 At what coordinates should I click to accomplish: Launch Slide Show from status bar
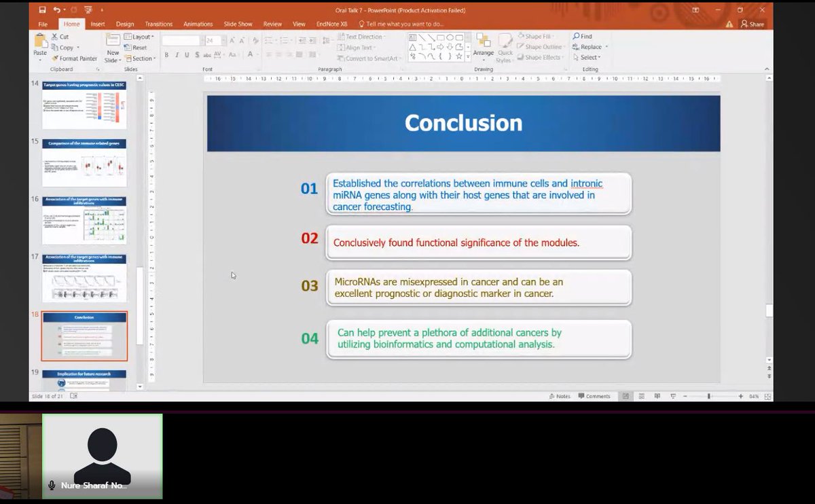(x=673, y=396)
